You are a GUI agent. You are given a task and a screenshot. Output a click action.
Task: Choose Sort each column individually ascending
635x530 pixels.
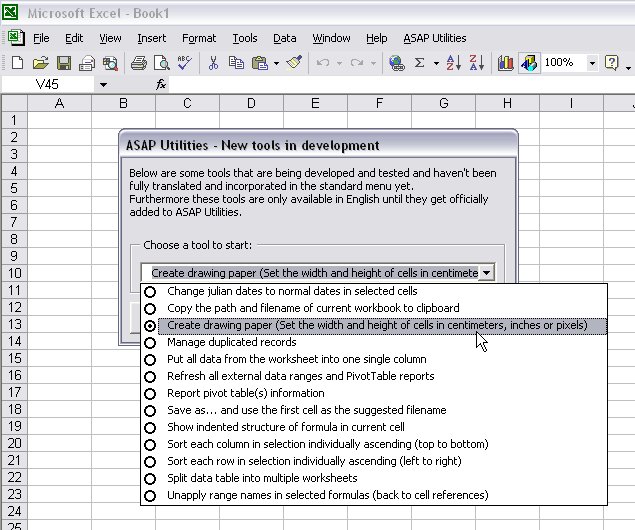pos(374,444)
